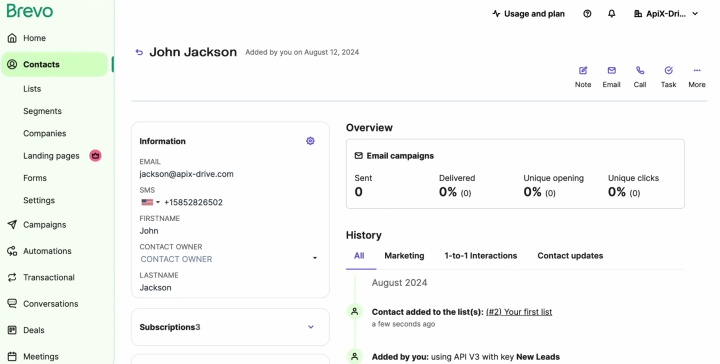The width and height of the screenshot is (720, 364).
Task: Open the SMS country flag dropdown
Action: click(151, 202)
